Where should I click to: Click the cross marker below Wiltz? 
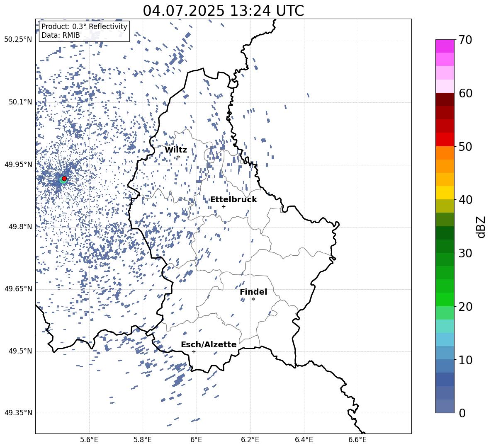[x=178, y=157]
